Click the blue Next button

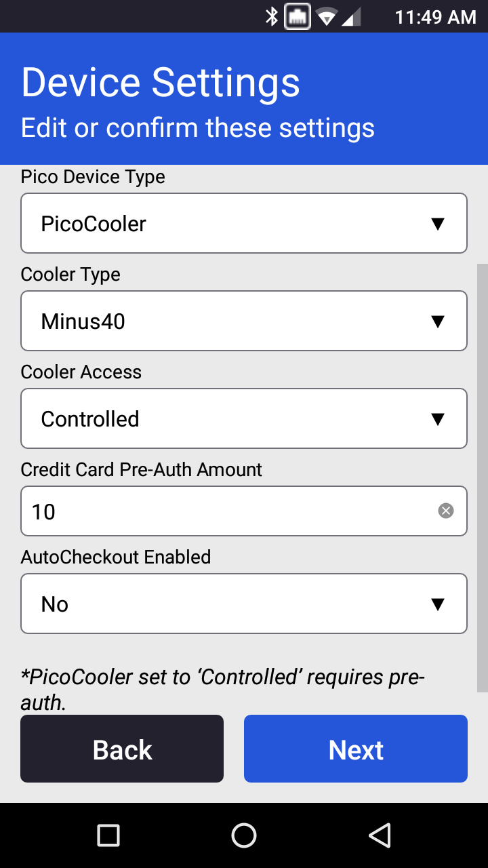pyautogui.click(x=355, y=749)
